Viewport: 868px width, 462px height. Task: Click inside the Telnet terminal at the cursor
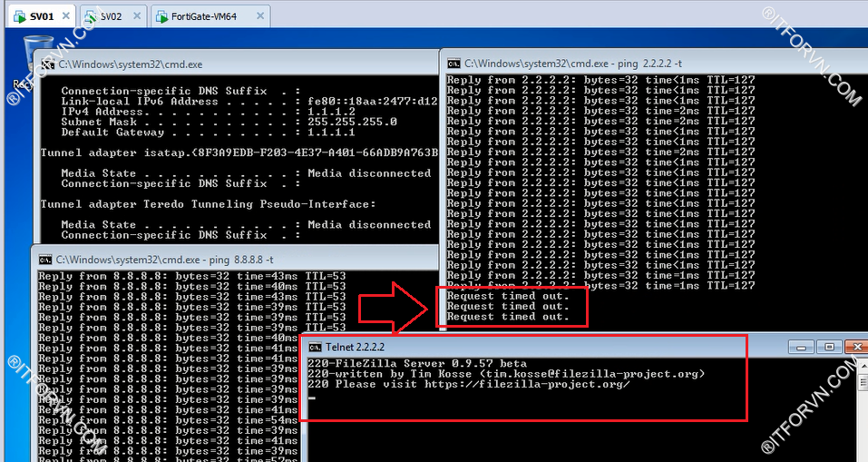pyautogui.click(x=311, y=397)
